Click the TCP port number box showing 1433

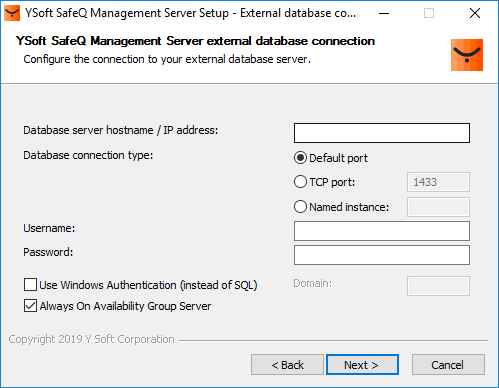coord(438,182)
